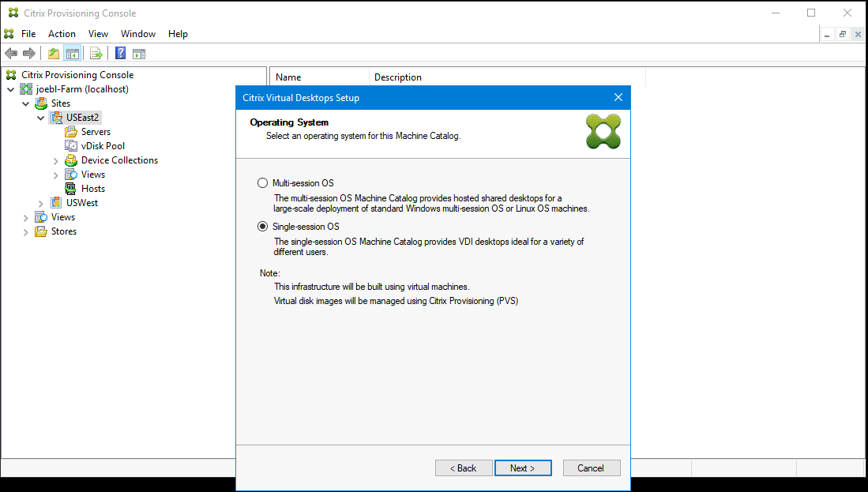The width and height of the screenshot is (868, 492).
Task: Toggle the Show/Hide console tree icon
Action: coord(72,53)
